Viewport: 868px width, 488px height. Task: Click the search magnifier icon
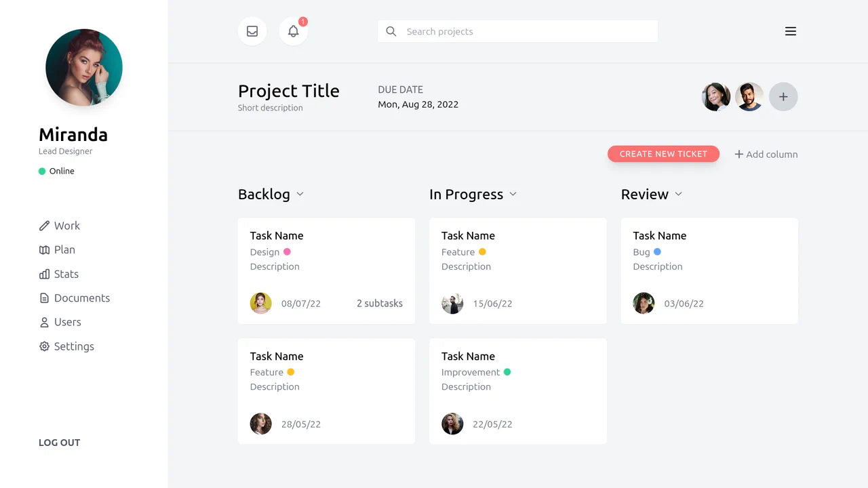click(x=391, y=31)
